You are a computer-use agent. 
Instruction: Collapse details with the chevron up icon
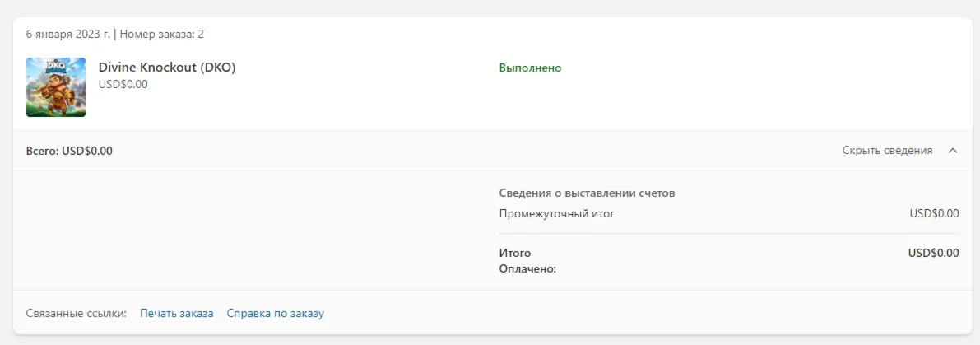[953, 151]
